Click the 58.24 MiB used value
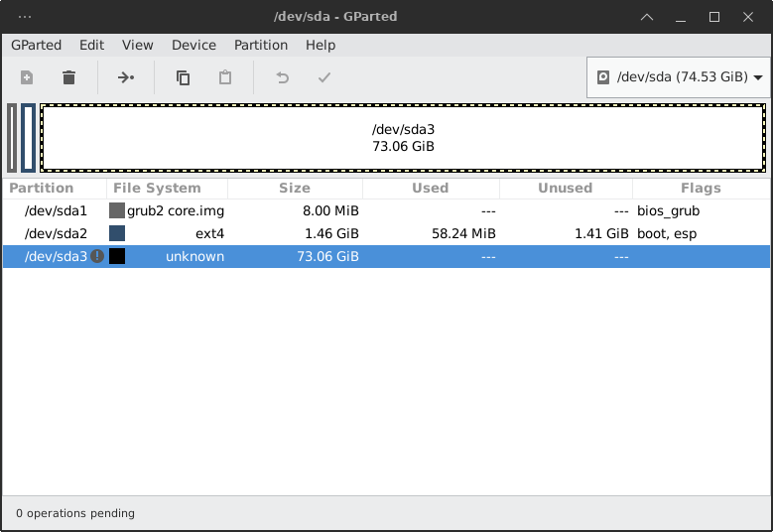The height and width of the screenshot is (532, 773). coord(463,233)
